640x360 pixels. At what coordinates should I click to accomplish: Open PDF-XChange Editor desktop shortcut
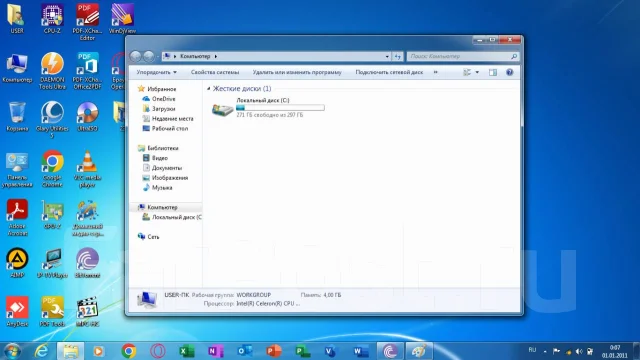(87, 21)
